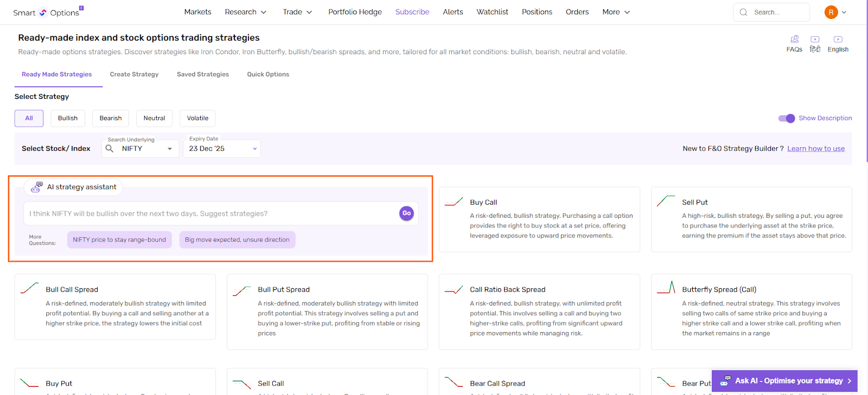Click the Smart Options logo
Viewport: 868px width, 395px height.
click(47, 12)
